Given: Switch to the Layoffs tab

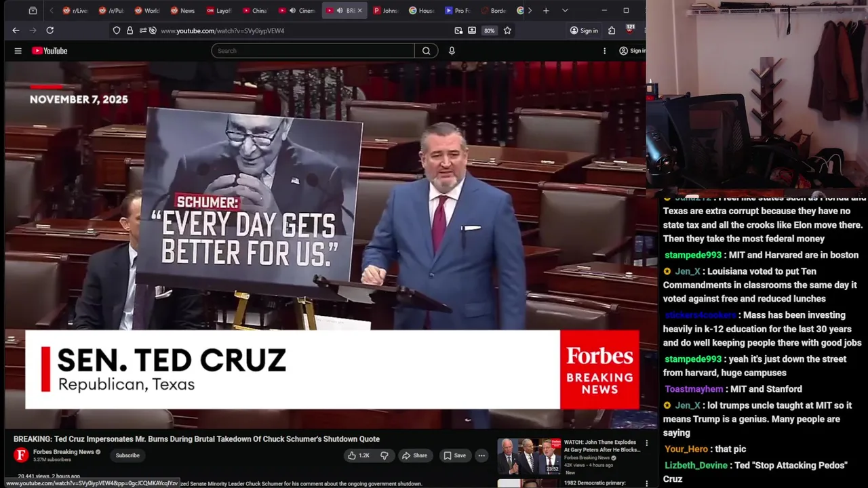Looking at the screenshot, I should [x=219, y=11].
